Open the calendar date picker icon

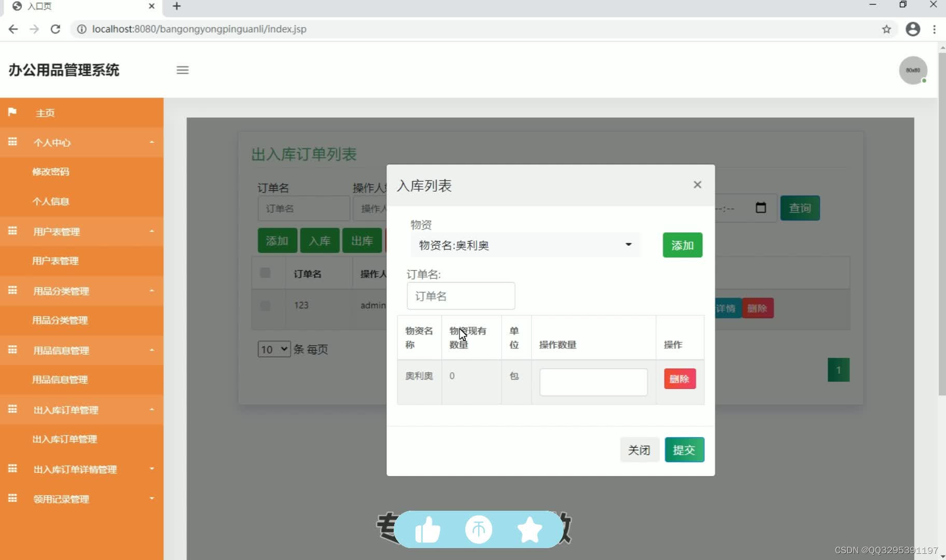click(x=761, y=208)
